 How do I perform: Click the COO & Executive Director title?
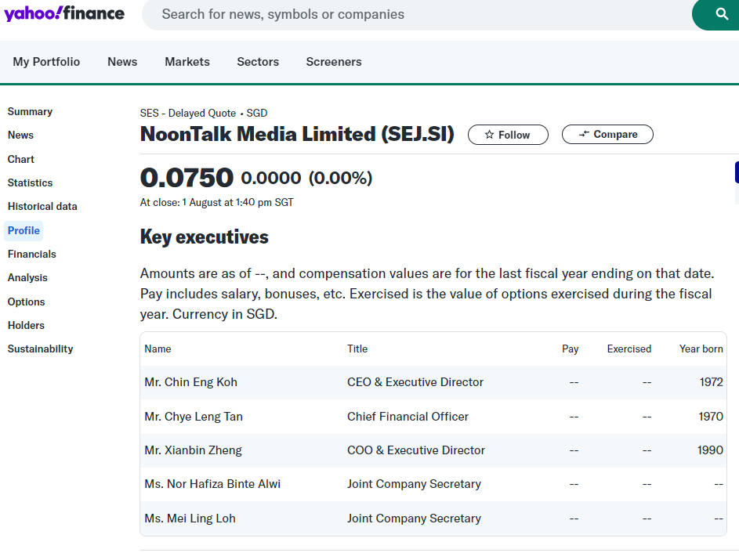tap(416, 450)
